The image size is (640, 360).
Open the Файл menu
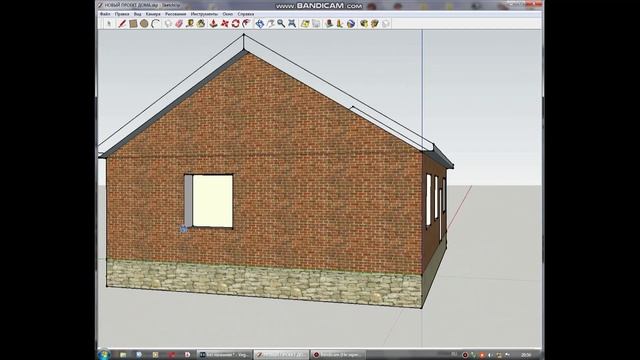point(105,14)
